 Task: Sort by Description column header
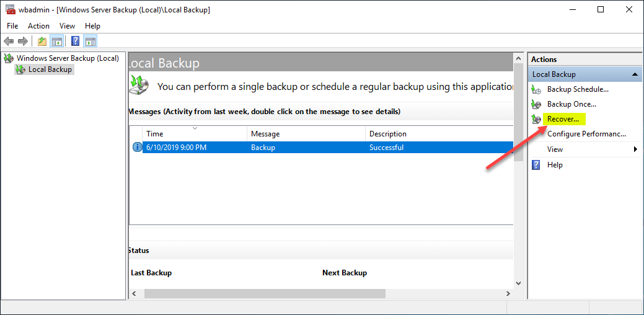pyautogui.click(x=439, y=133)
